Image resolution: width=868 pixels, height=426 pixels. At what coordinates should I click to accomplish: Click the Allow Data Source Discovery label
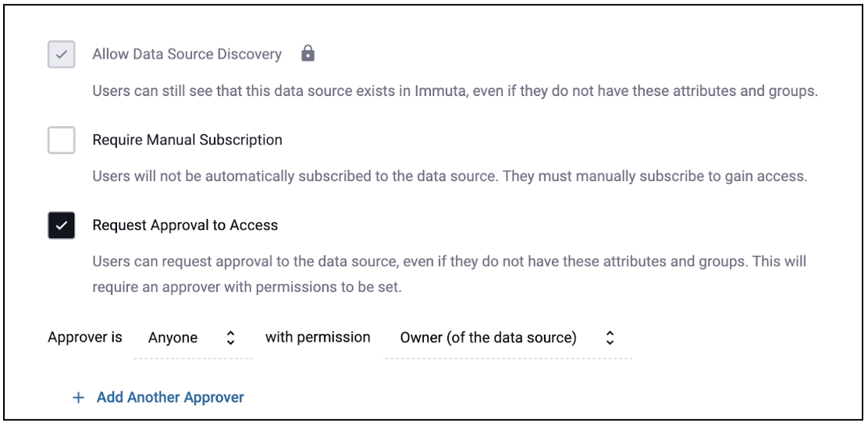tap(187, 55)
